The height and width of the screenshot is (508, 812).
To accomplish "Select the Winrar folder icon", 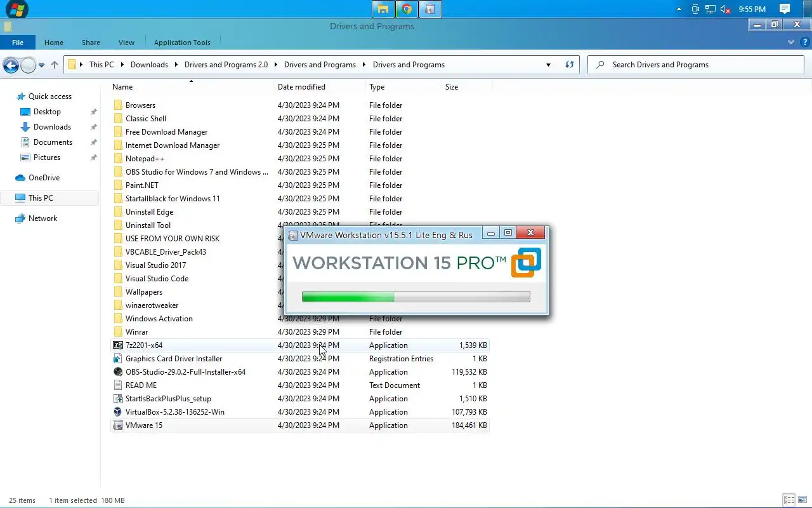I will coord(118,332).
